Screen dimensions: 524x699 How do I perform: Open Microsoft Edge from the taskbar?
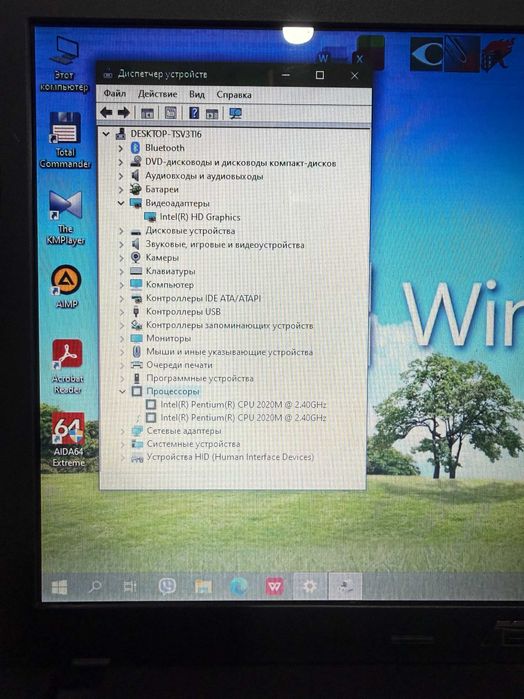click(x=239, y=586)
